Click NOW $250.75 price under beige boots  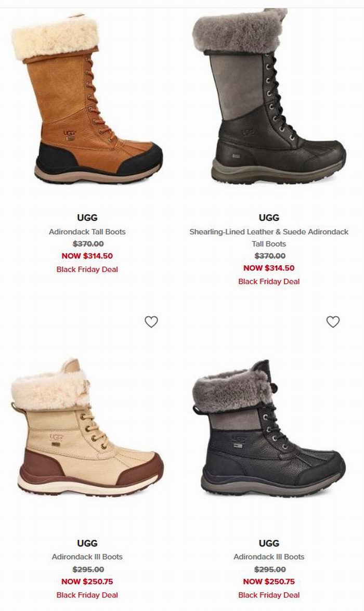coord(87,582)
